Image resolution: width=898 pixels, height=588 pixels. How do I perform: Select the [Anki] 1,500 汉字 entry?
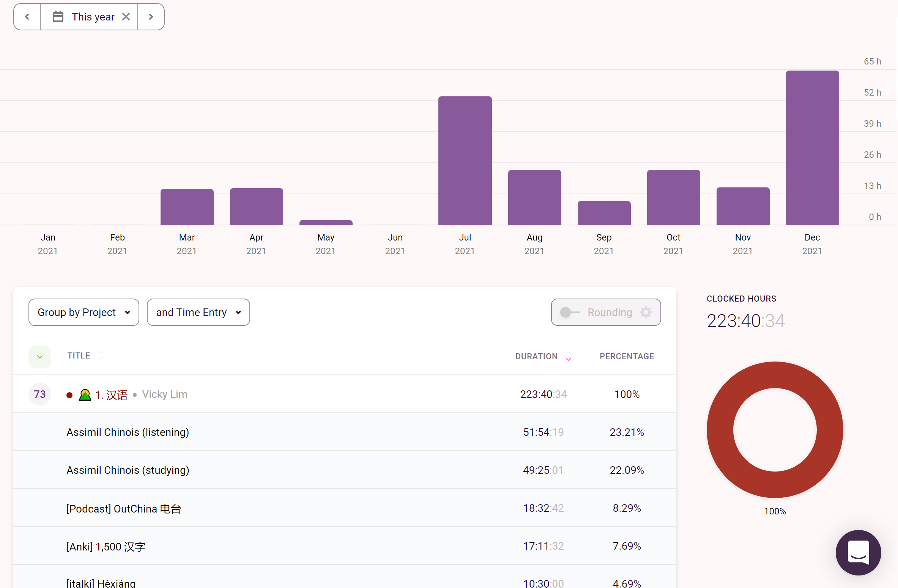tap(345, 546)
